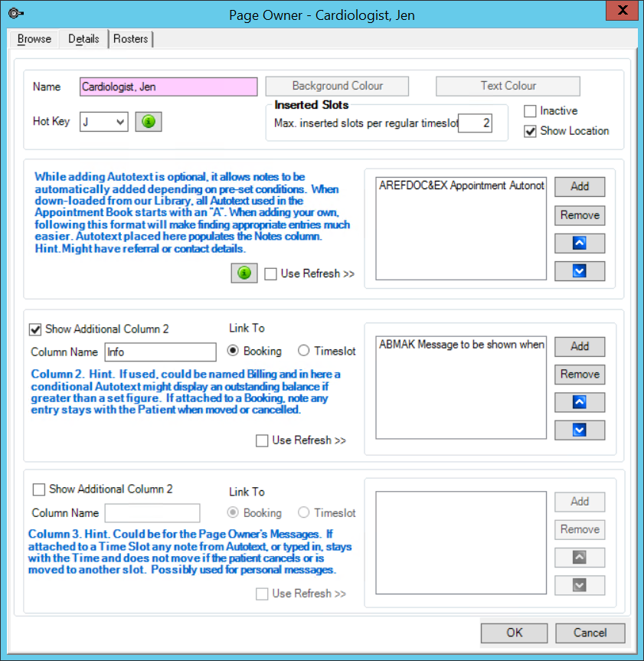Click the Background Colour button

click(x=337, y=86)
